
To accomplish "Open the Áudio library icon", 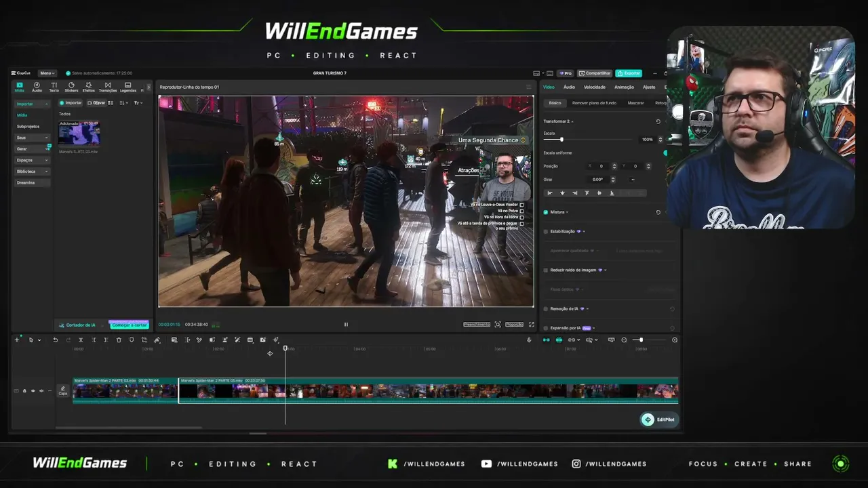I will tap(37, 87).
